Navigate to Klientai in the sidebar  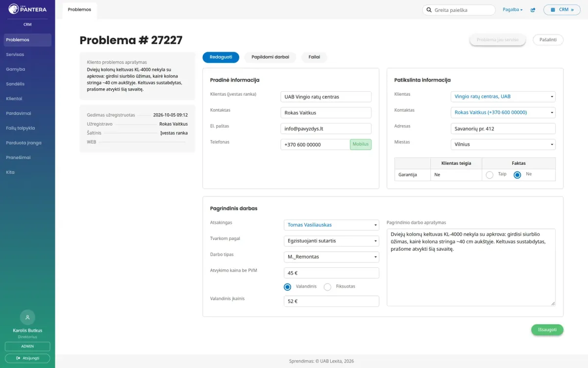click(x=27, y=99)
